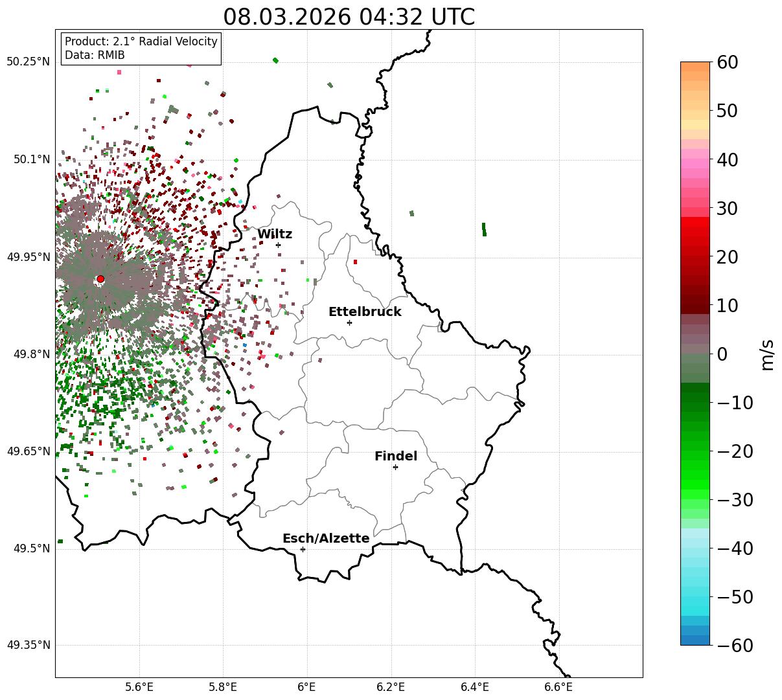Click the pink colorbar segment near 40

pos(695,164)
